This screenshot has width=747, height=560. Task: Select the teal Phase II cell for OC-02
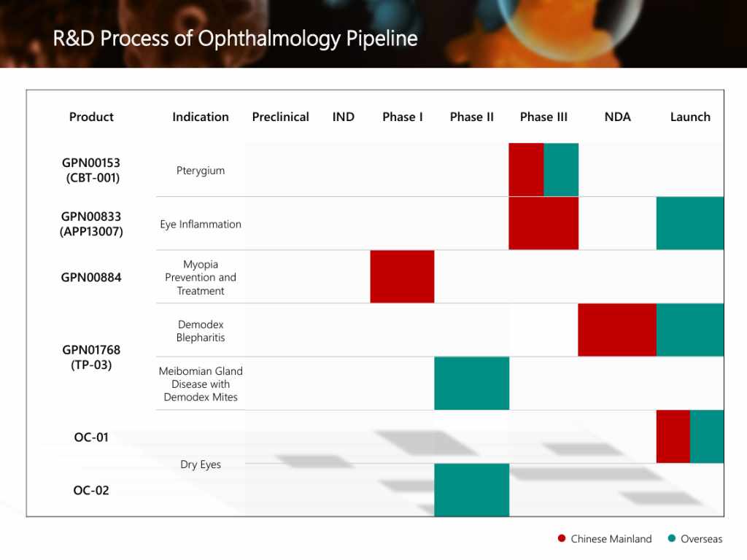pos(471,490)
